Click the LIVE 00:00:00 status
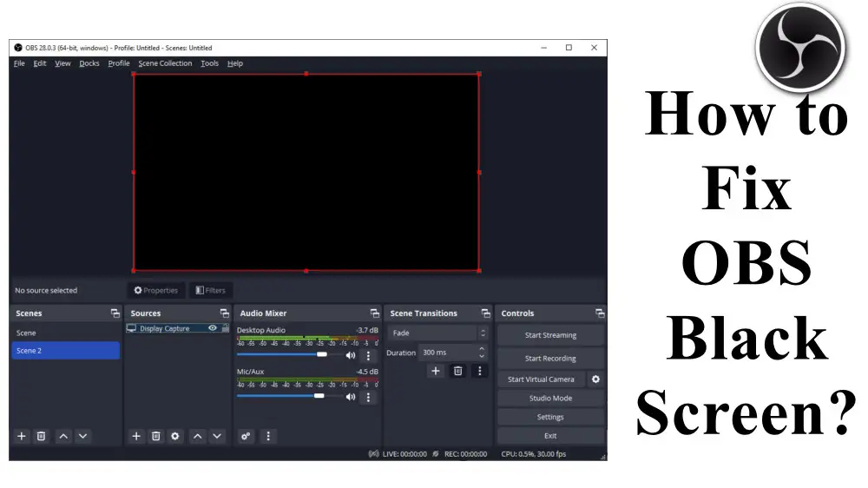Screen dimensions: 868x488 [404, 453]
